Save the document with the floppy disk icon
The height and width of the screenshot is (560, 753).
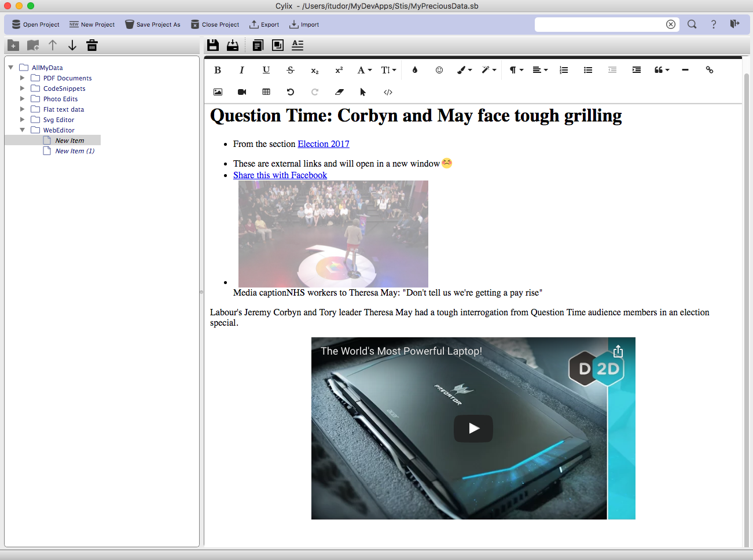coord(213,45)
